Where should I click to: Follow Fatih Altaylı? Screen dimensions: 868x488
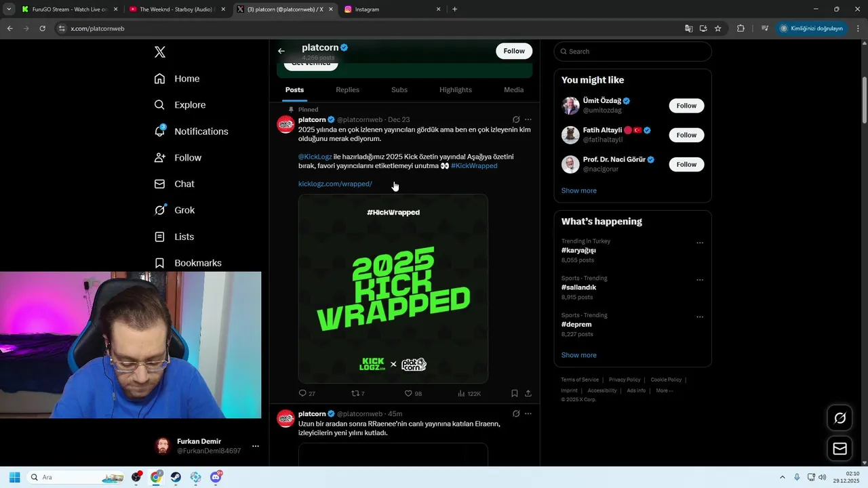(x=686, y=135)
